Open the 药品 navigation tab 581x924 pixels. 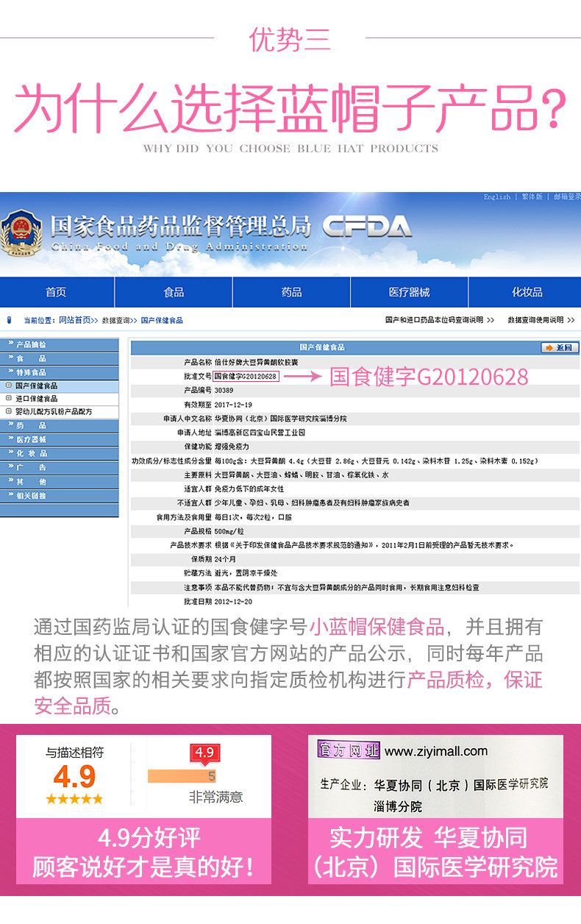[291, 292]
